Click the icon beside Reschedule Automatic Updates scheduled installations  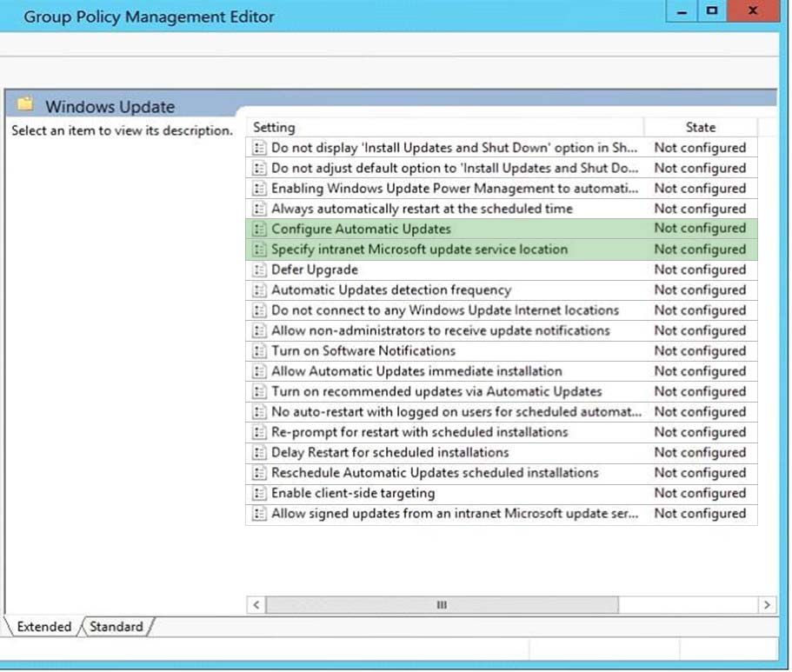pyautogui.click(x=259, y=473)
